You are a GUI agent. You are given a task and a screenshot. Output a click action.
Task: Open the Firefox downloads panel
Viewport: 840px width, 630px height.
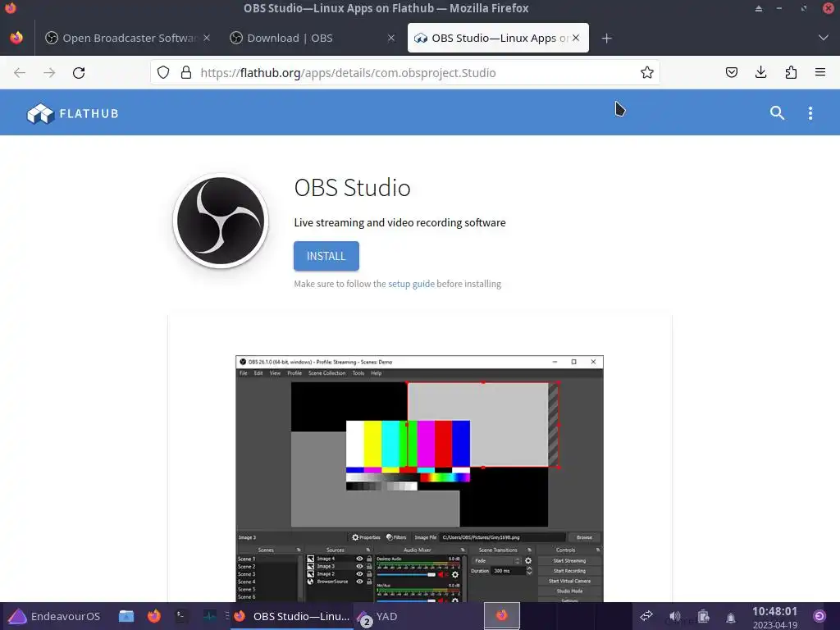click(x=760, y=72)
